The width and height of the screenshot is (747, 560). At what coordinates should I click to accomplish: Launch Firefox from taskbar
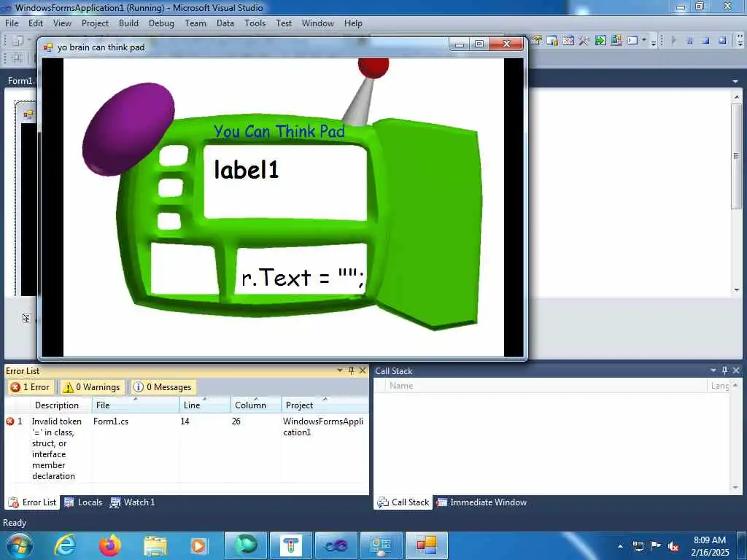click(x=110, y=545)
